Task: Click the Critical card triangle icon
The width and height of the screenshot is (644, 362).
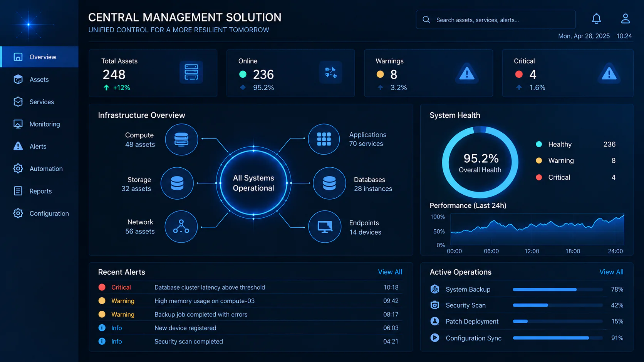Action: tap(609, 73)
